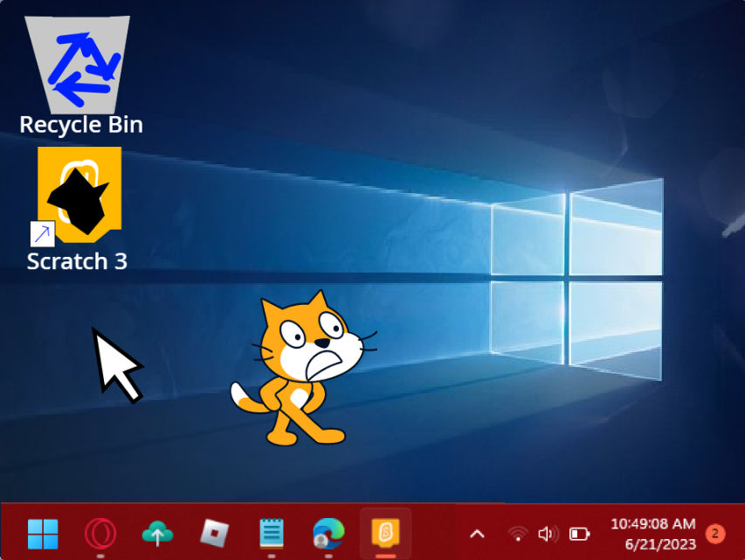This screenshot has height=560, width=745.
Task: Click the date 6/21/2023
Action: [x=660, y=544]
